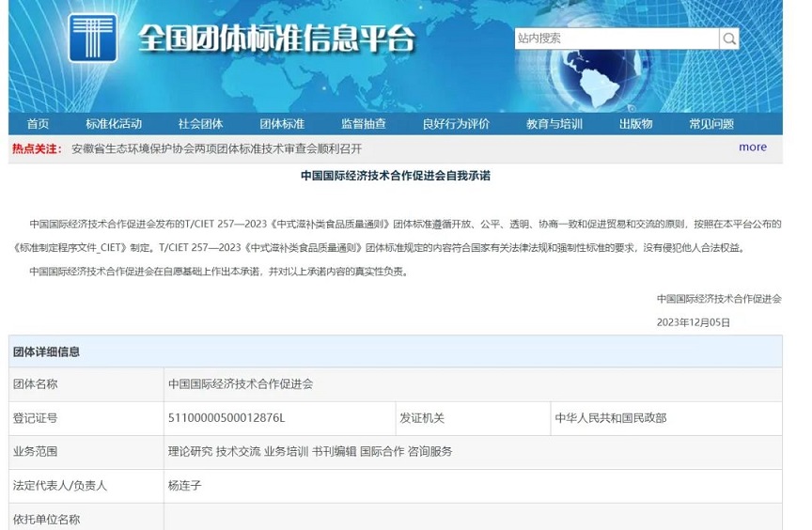Click the platform logo icon

pos(92,39)
